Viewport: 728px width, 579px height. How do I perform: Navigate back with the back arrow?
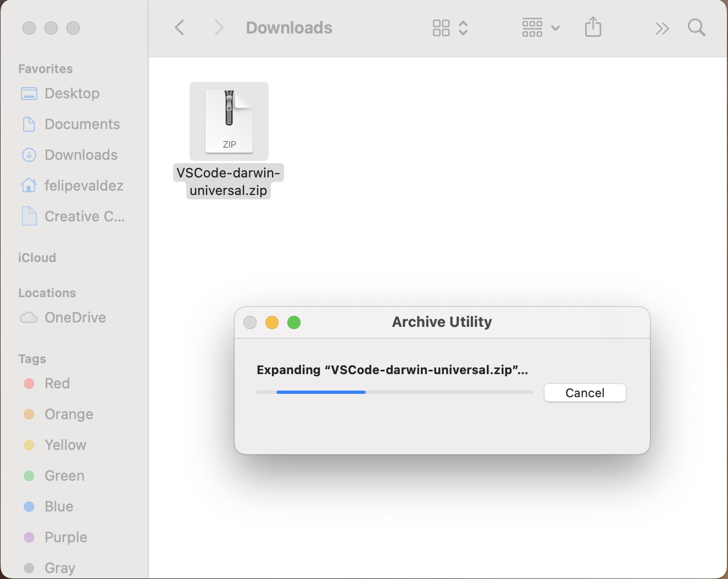pos(179,27)
